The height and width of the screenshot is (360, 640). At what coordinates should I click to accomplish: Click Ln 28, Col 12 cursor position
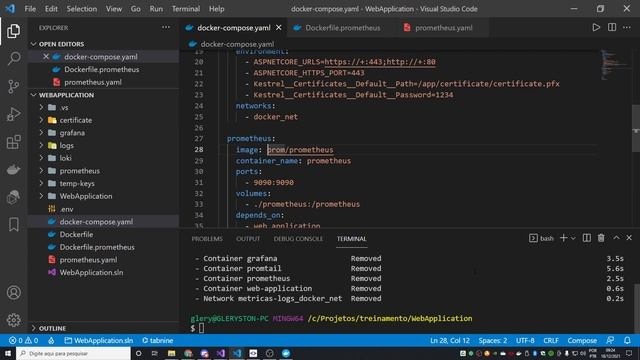(450, 340)
